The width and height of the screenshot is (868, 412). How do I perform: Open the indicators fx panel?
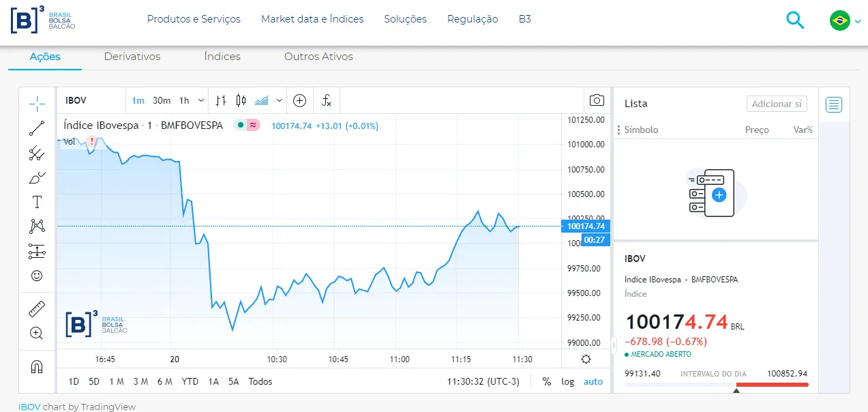click(x=326, y=100)
